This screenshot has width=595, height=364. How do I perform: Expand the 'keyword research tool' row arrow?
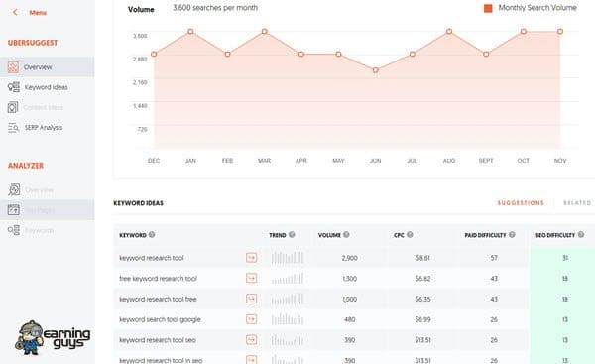tap(251, 258)
